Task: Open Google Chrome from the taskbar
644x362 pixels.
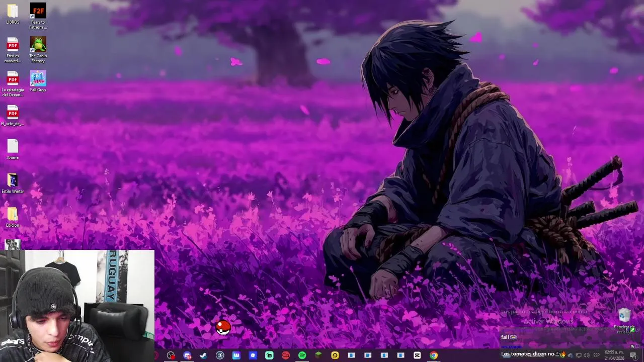Action: (434, 355)
